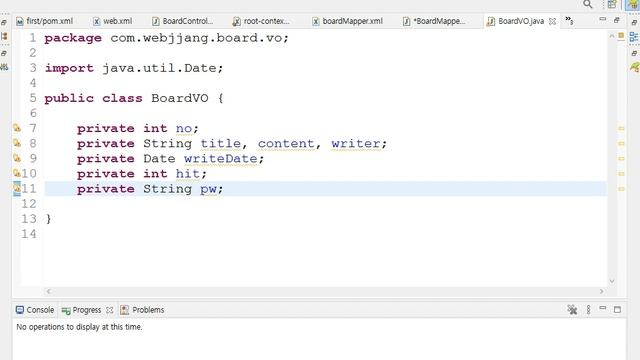Screen dimensions: 640x360
Task: Click the 'writer' field on line 8
Action: pos(356,144)
